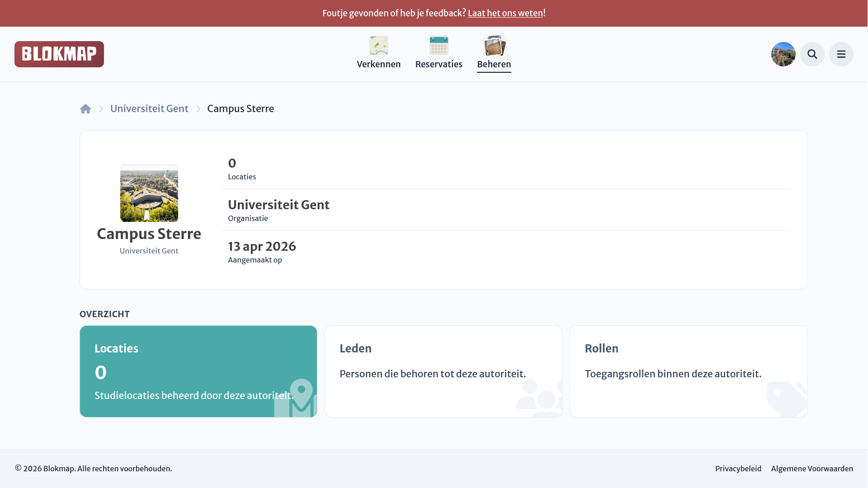Select the Verkennen nav label
Screen dimensions: 868x488
coord(379,64)
